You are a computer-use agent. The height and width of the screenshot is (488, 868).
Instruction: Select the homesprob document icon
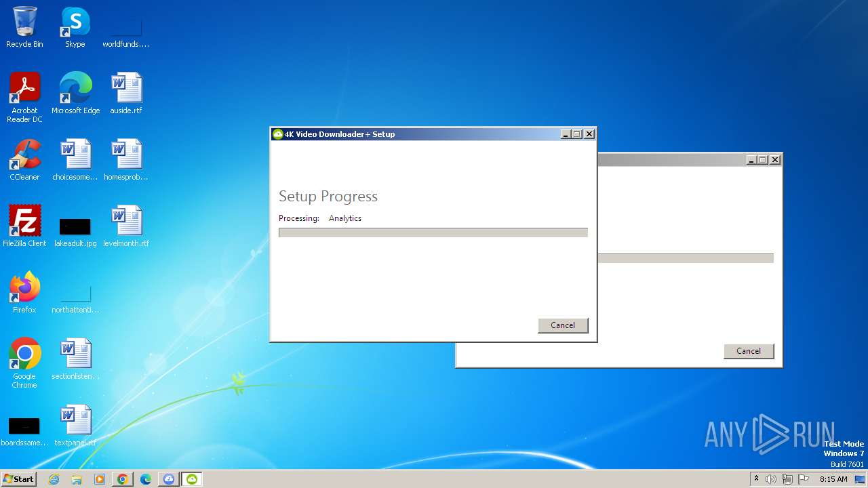[126, 160]
